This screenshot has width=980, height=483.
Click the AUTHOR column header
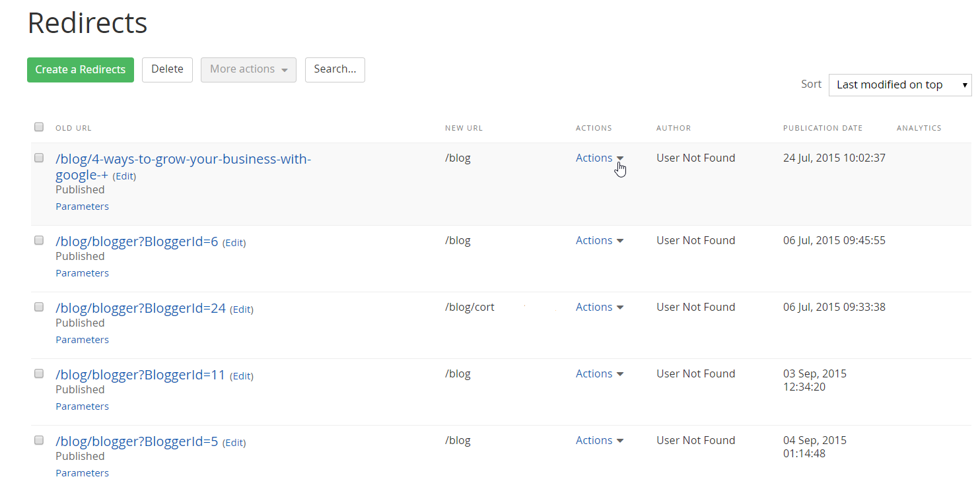tap(674, 128)
